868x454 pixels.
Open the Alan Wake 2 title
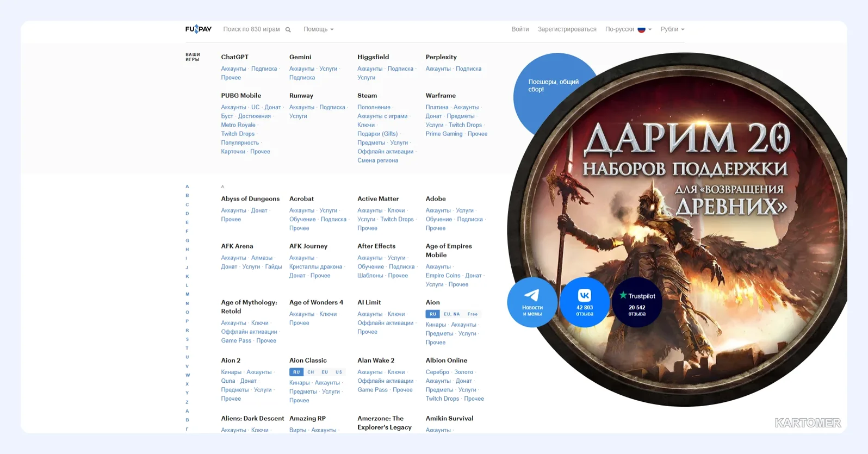pyautogui.click(x=376, y=360)
